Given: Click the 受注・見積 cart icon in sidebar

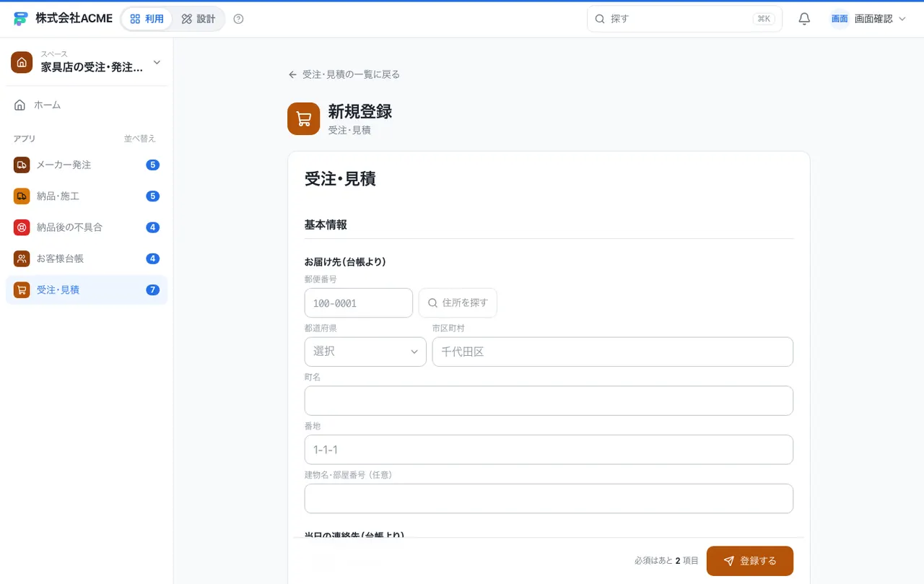Looking at the screenshot, I should pos(22,289).
